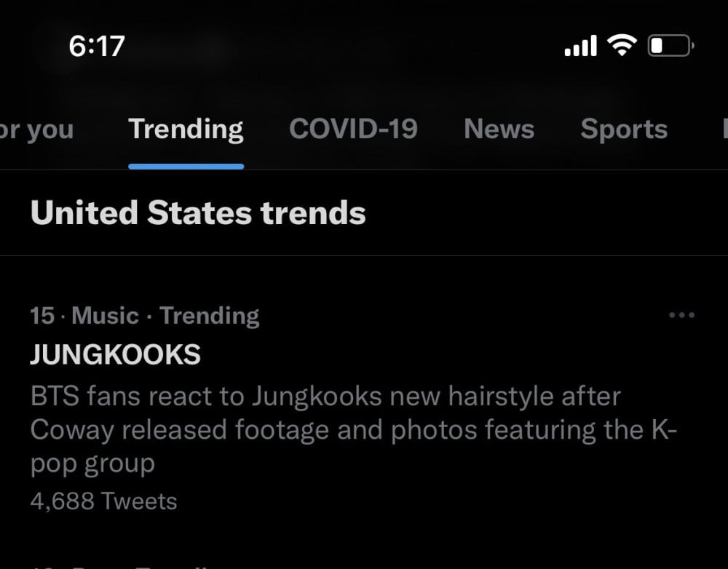Open the News tab
Screen dimensions: 728x569
pos(499,130)
